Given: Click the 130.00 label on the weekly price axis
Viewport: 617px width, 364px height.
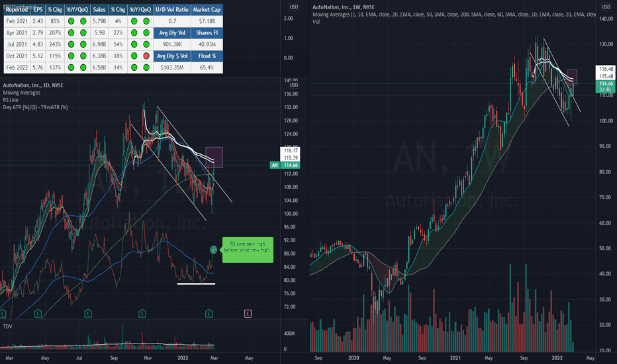Looking at the screenshot, I should click(606, 44).
